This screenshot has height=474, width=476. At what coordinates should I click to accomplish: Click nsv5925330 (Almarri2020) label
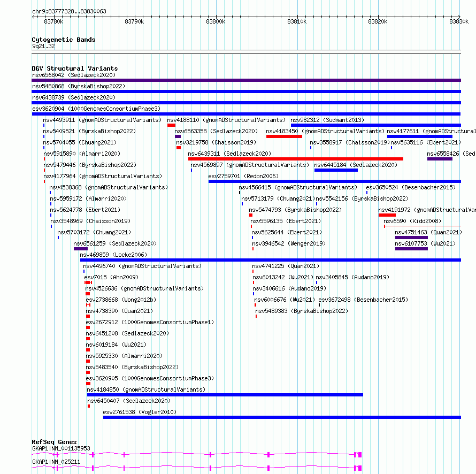(x=124, y=356)
